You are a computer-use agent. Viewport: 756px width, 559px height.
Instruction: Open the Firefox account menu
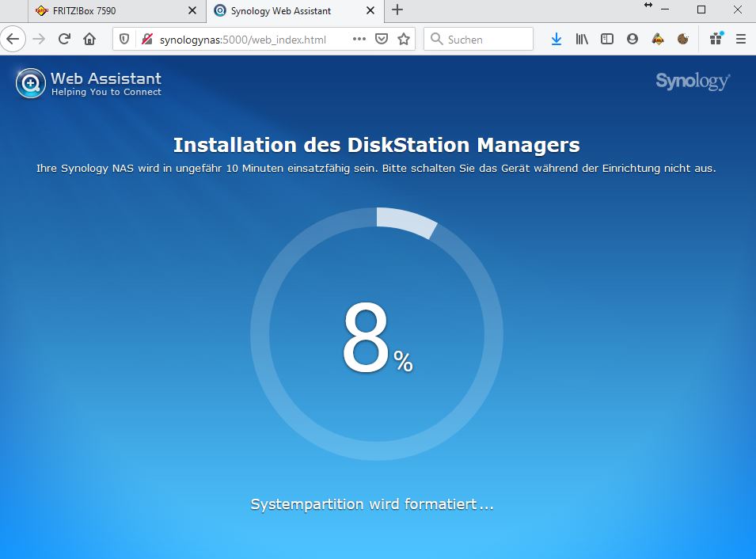[632, 39]
